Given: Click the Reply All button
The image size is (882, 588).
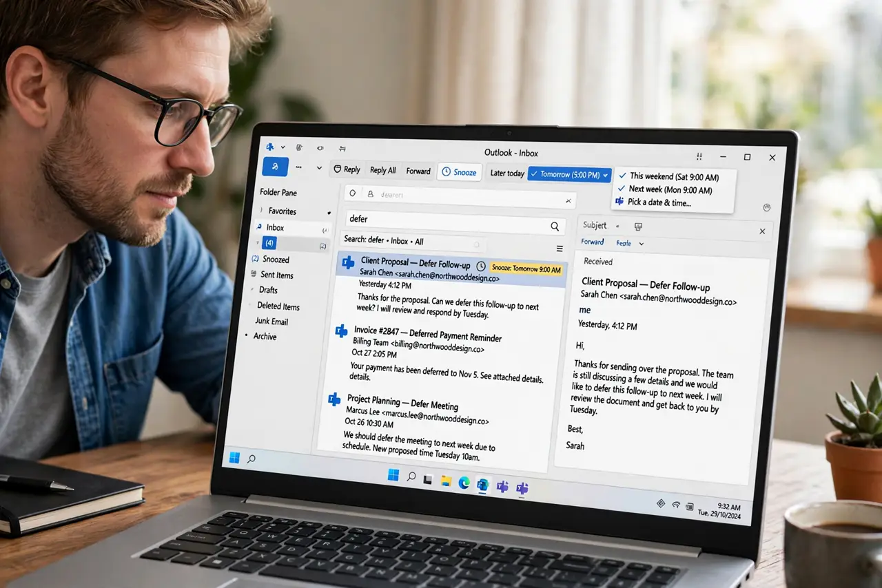Looking at the screenshot, I should pos(382,170).
